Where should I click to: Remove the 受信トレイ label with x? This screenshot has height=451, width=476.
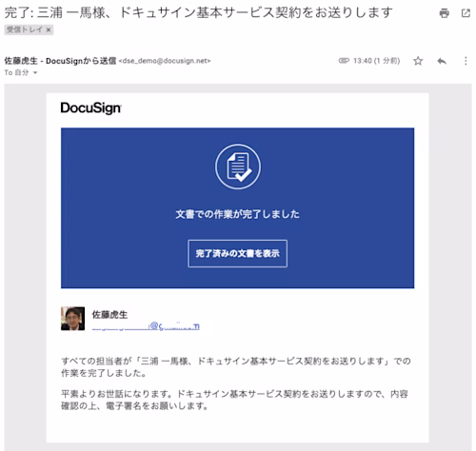tap(49, 29)
